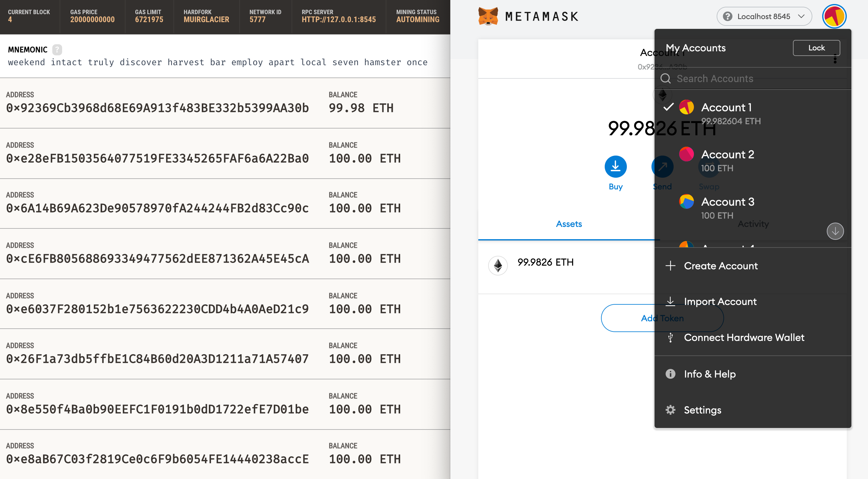Click the Ethereum icon beside 99.9826 ETH asset
Screen dimensions: 868x479
[498, 266]
